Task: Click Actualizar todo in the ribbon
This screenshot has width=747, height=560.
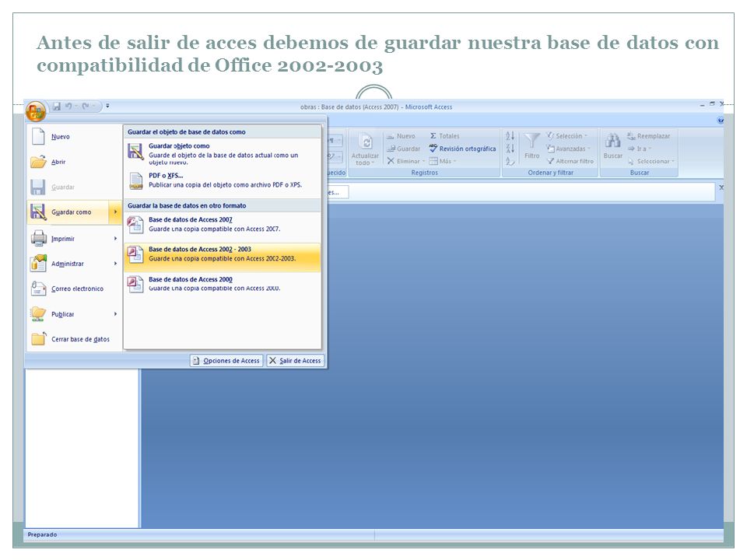Action: [x=366, y=149]
